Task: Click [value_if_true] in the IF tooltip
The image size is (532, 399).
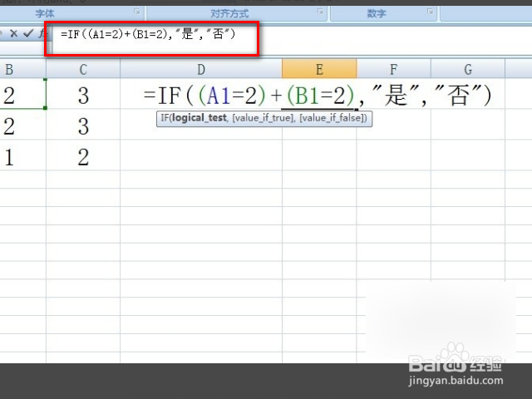Action: pos(264,118)
